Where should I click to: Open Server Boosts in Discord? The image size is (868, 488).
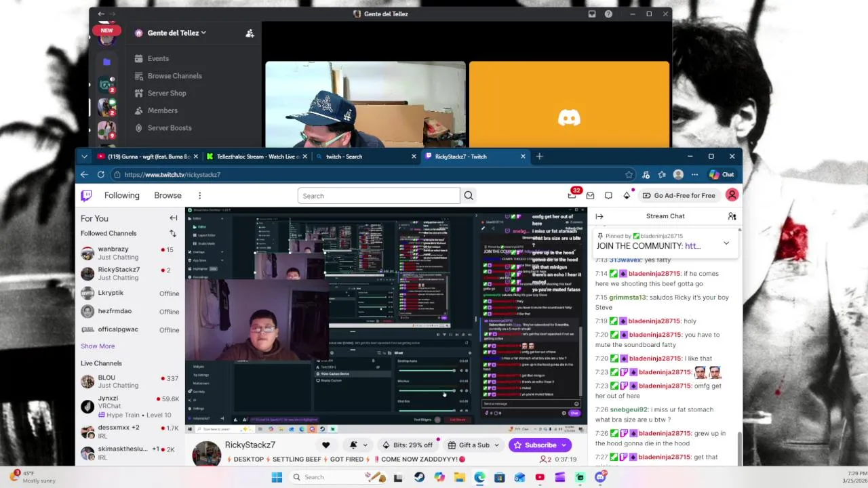tap(170, 128)
